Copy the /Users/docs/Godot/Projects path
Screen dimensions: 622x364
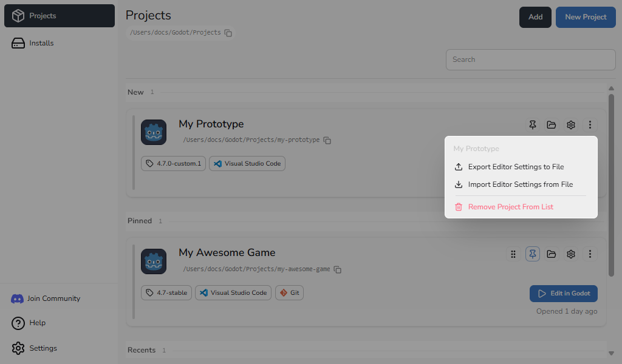point(228,33)
